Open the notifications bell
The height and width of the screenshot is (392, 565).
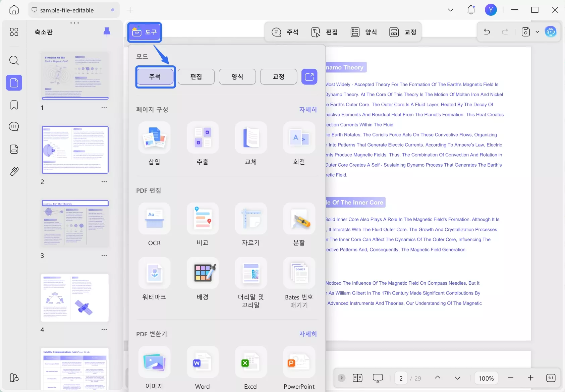pyautogui.click(x=471, y=10)
